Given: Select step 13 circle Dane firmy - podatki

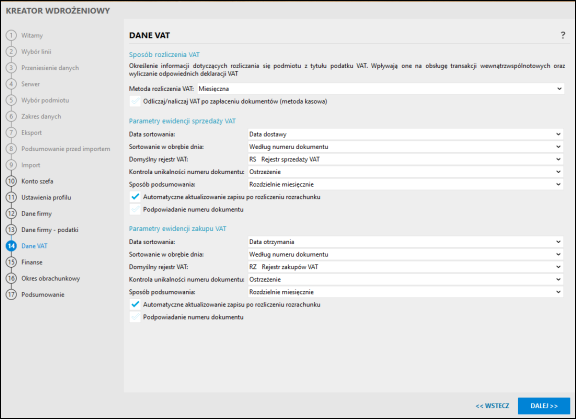Looking at the screenshot, I should pos(11,230).
